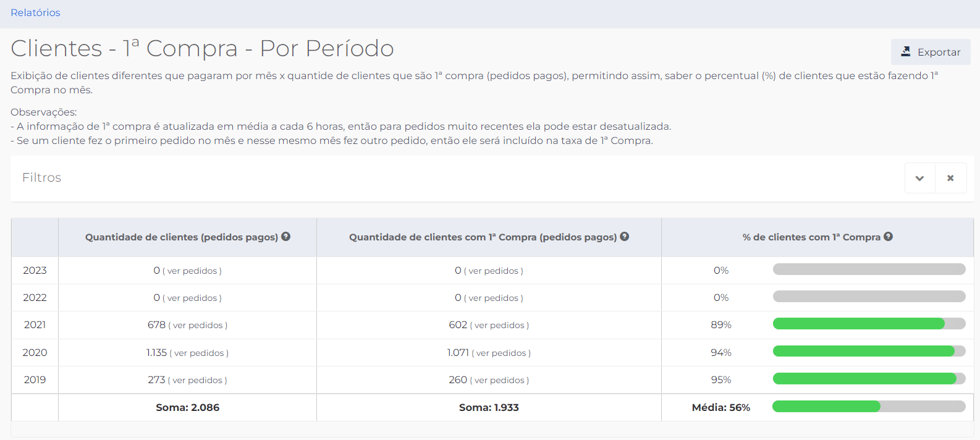980x440 pixels.
Task: Click the Média 56% progress bar
Action: (x=869, y=406)
